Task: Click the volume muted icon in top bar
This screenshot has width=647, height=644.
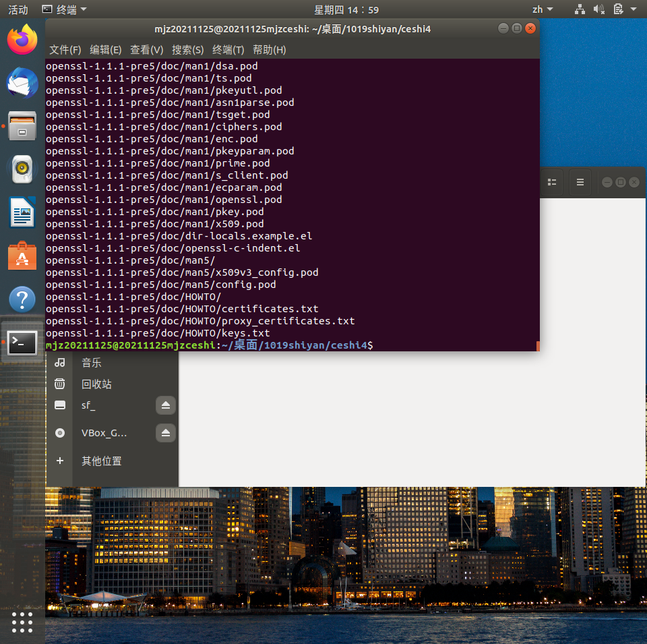Action: [x=598, y=9]
